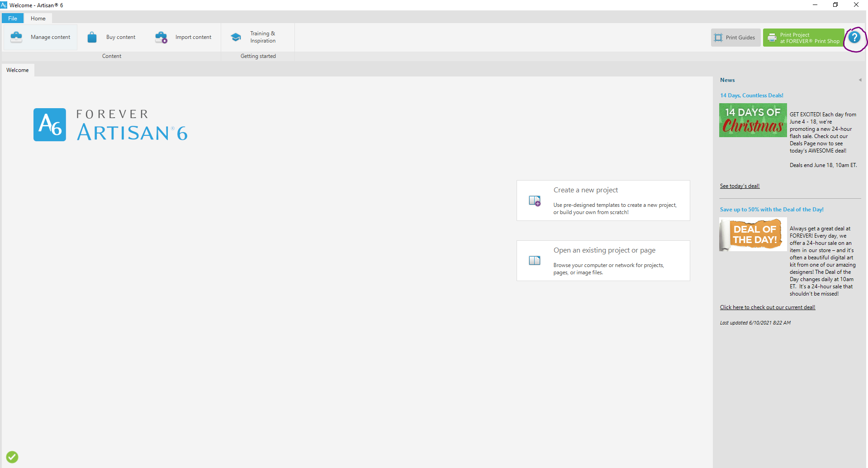Close the Artisan window
The image size is (868, 468).
(856, 5)
